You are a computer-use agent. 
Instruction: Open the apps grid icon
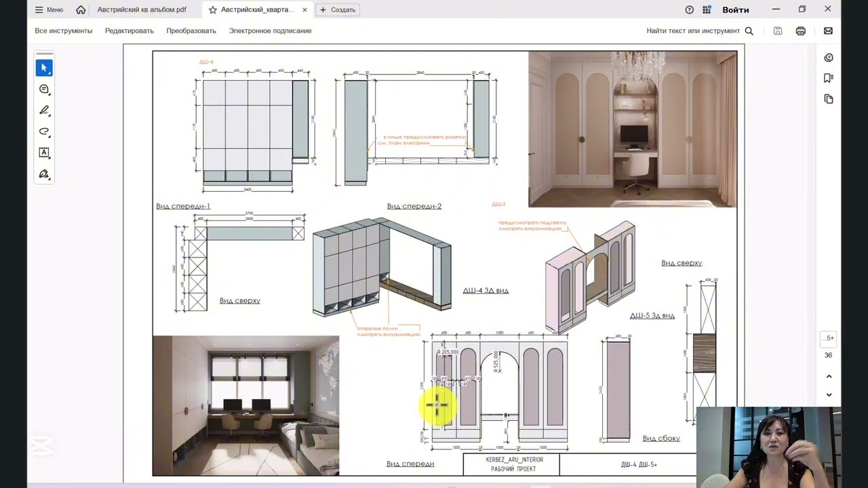707,9
